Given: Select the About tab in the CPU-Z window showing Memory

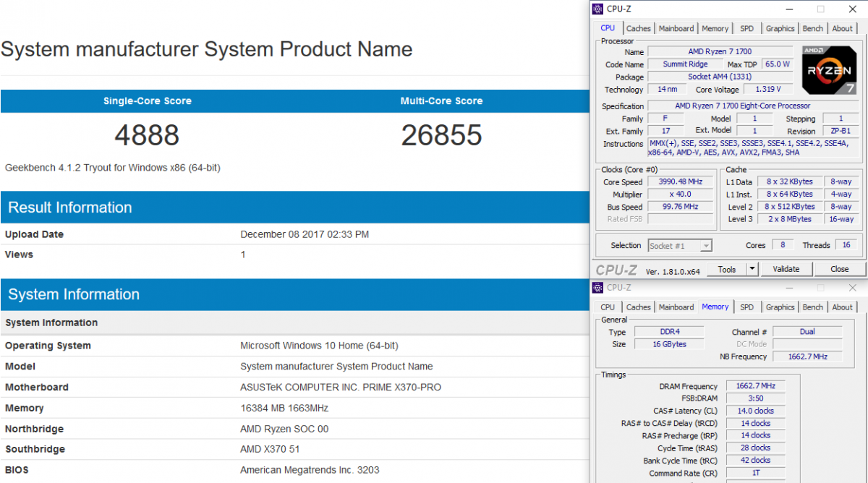Looking at the screenshot, I should coord(842,307).
